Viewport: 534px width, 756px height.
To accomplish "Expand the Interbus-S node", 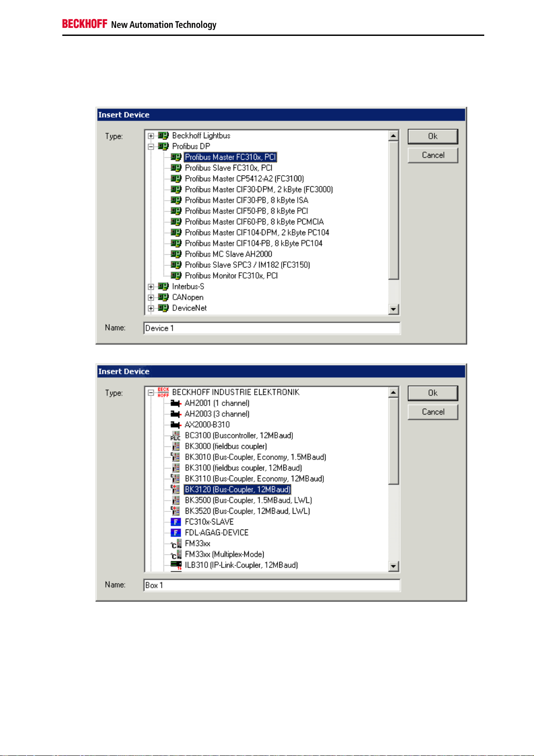I will coord(151,287).
